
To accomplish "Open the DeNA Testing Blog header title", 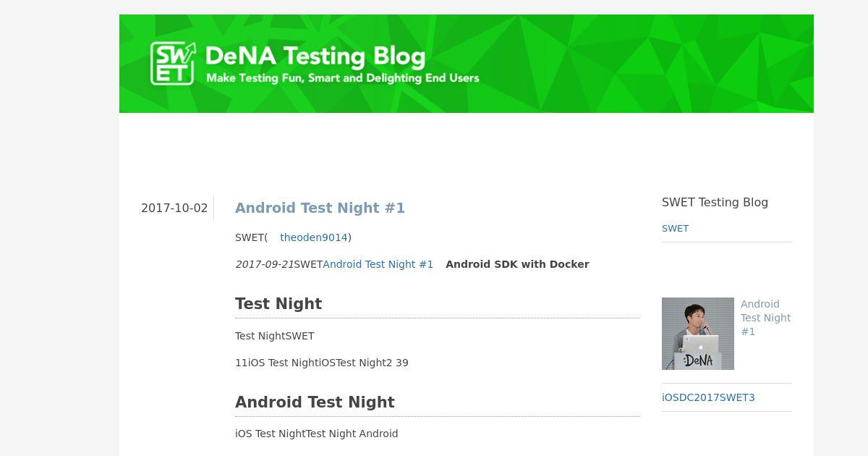I will 315,56.
